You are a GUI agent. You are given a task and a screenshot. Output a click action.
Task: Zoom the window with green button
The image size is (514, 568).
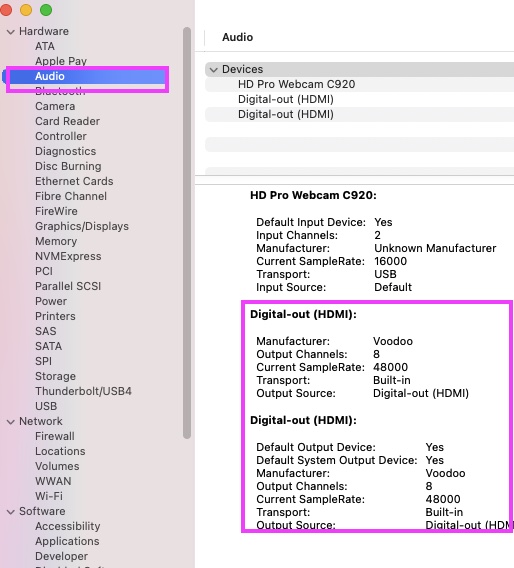point(46,10)
